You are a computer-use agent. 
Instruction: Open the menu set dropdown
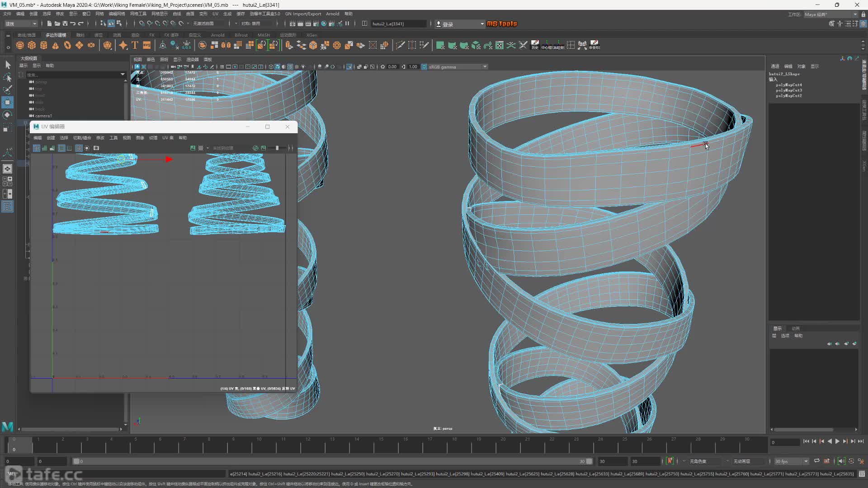coord(20,23)
